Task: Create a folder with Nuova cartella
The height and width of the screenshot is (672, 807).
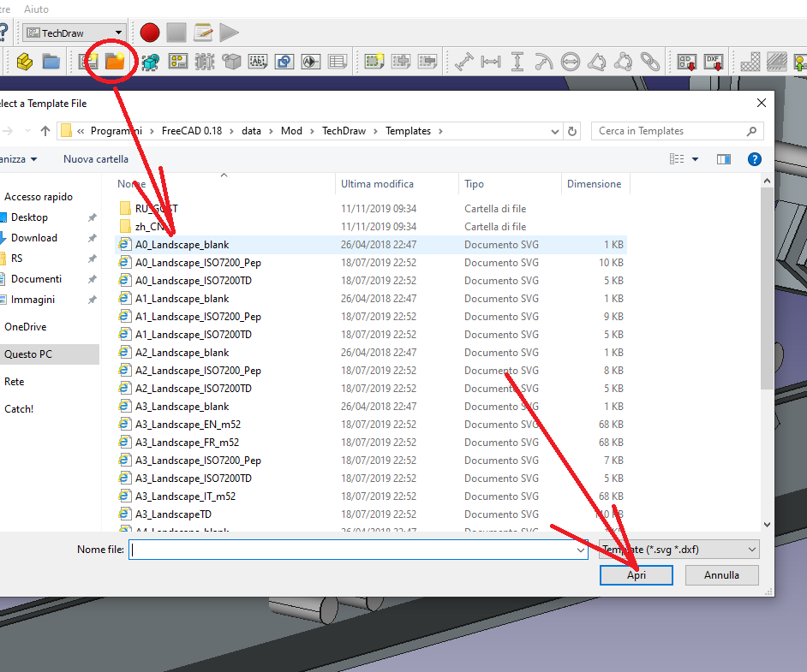Action: click(96, 159)
